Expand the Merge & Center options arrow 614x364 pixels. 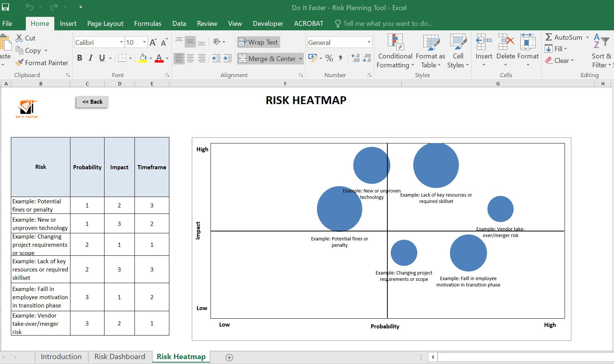pos(301,58)
